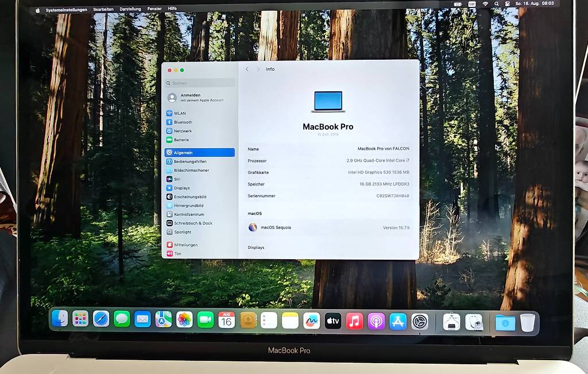This screenshot has height=374, width=588.
Task: Launch Safari from the Dock
Action: (101, 319)
